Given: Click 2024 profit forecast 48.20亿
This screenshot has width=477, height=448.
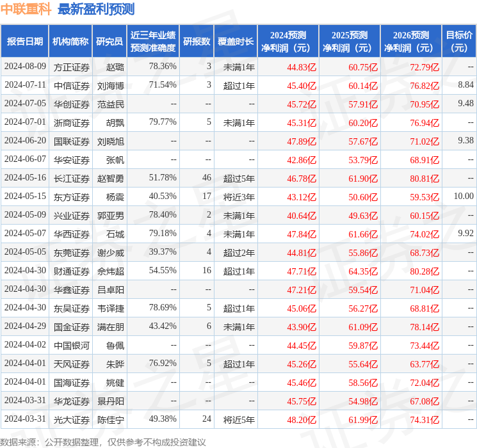Looking at the screenshot, I should pos(302,420).
